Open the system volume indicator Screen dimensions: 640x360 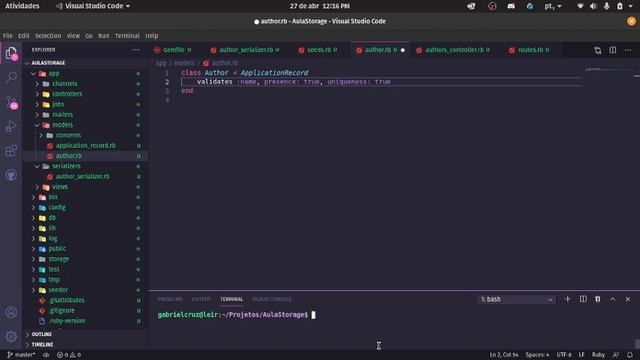(593, 6)
